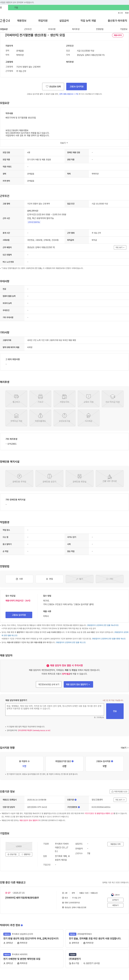Switch to the 근무조건 section tab

point(28,29)
